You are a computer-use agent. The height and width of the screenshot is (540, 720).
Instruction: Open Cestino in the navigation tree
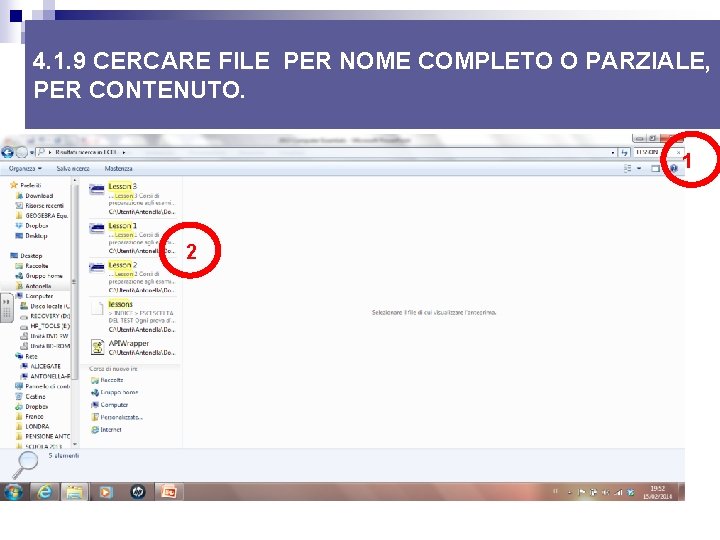point(30,397)
